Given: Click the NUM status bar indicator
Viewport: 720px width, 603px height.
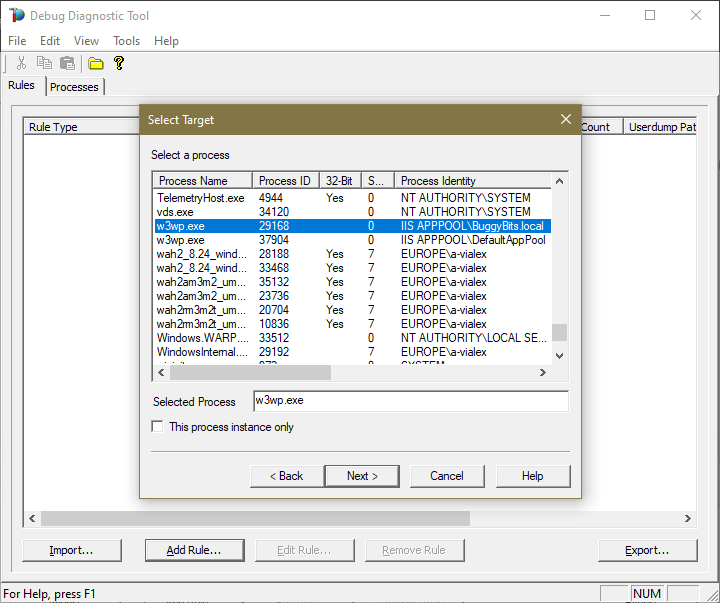Looking at the screenshot, I should [647, 594].
